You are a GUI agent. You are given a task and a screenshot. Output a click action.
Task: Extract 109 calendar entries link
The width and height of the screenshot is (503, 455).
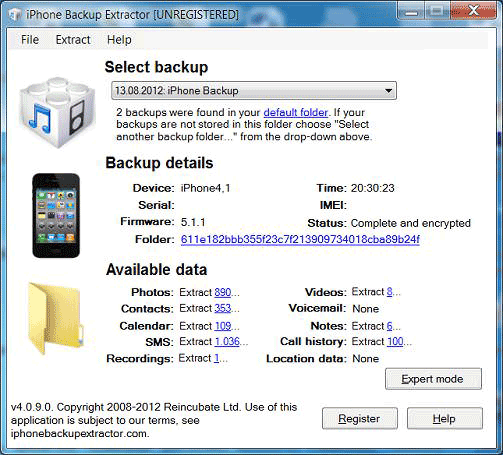tap(223, 326)
